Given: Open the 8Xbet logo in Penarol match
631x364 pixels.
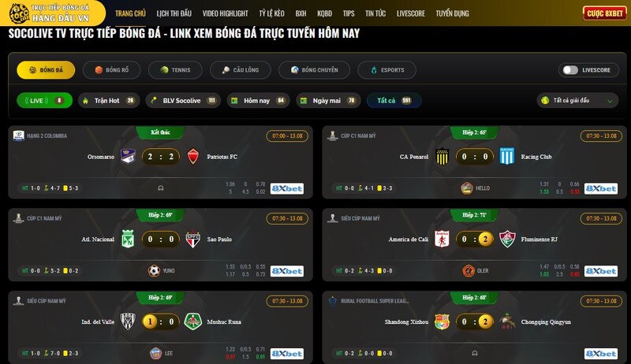Looking at the screenshot, I should click(x=601, y=188).
